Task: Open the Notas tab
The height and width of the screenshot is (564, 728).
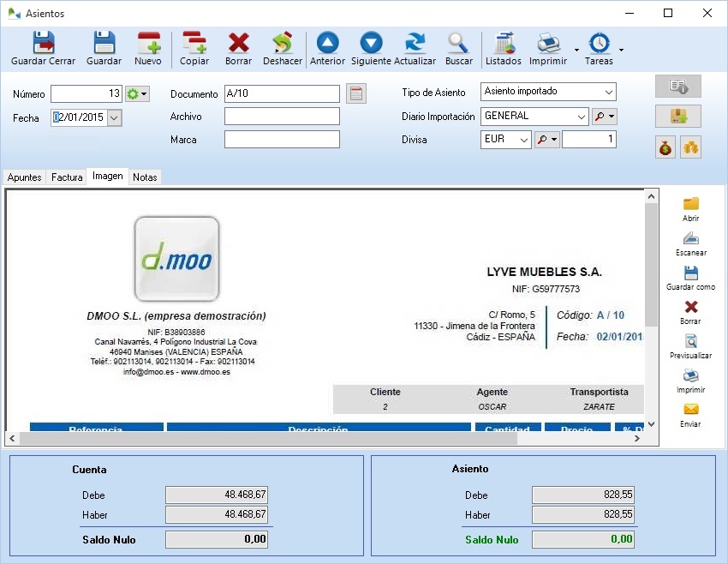Action: (x=145, y=177)
